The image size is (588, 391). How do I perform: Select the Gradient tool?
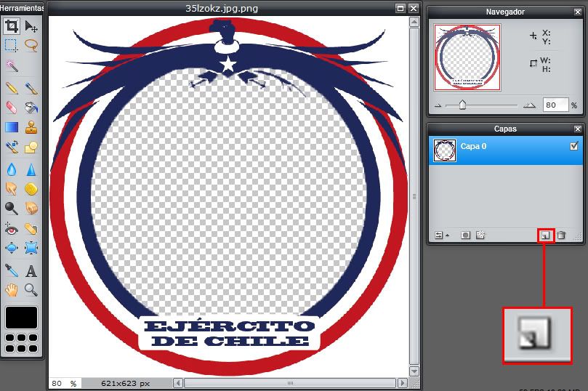12,128
